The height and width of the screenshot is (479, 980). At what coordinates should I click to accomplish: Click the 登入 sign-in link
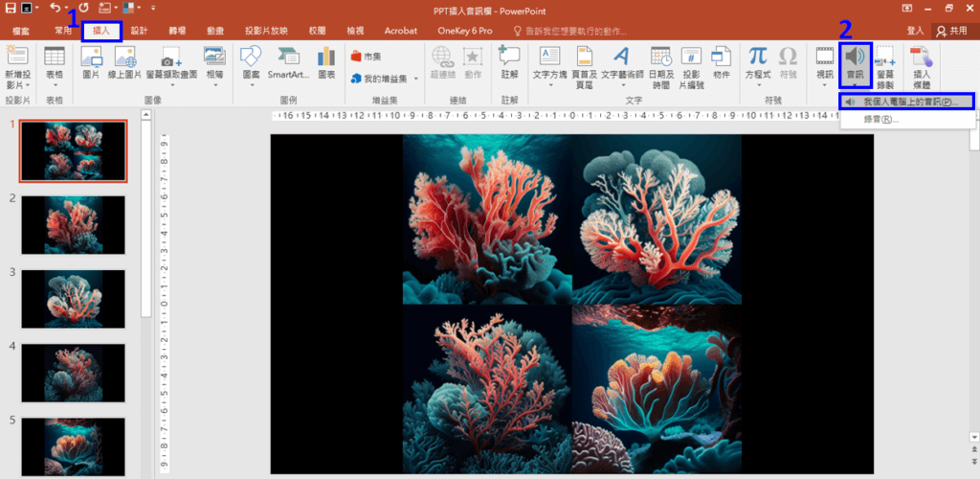point(915,31)
